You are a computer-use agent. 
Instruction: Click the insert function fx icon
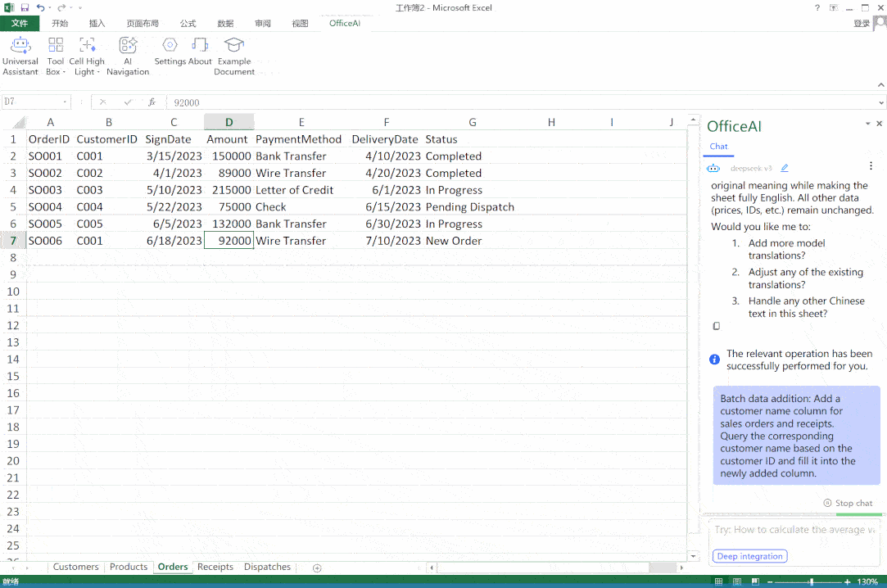(152, 102)
